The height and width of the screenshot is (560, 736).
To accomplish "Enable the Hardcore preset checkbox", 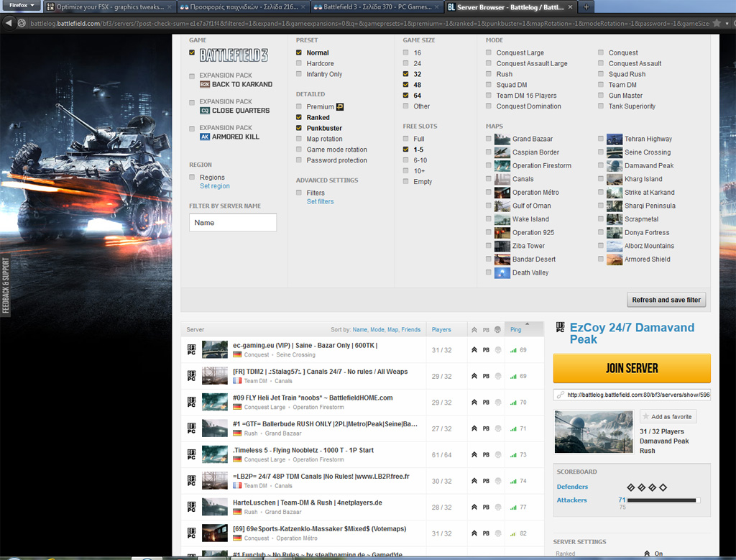I will click(x=298, y=63).
